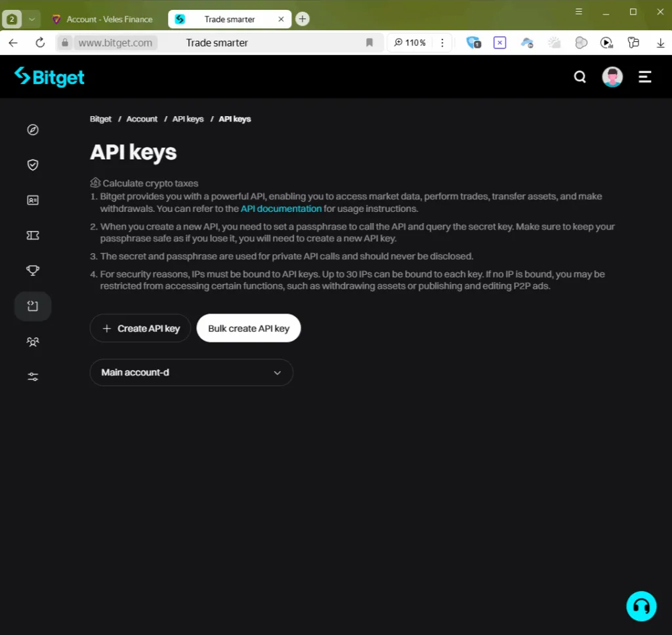Open the Security shield icon in sidebar

tap(33, 165)
